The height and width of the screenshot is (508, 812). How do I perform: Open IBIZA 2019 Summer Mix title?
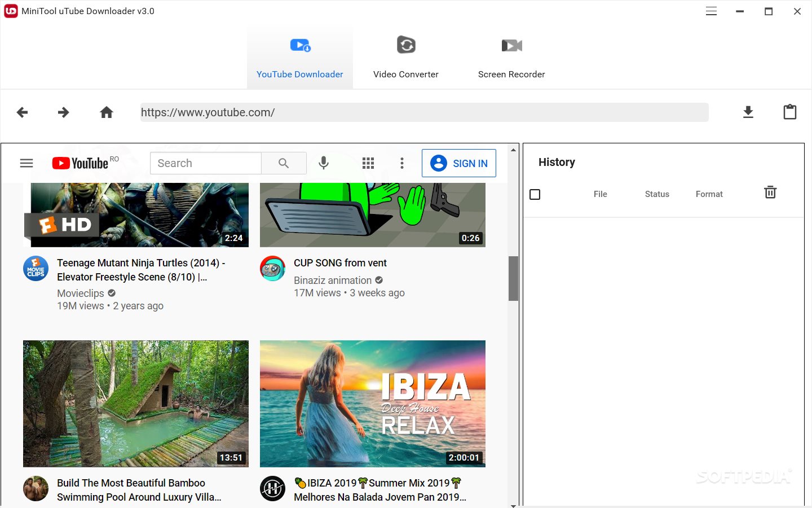tap(380, 490)
